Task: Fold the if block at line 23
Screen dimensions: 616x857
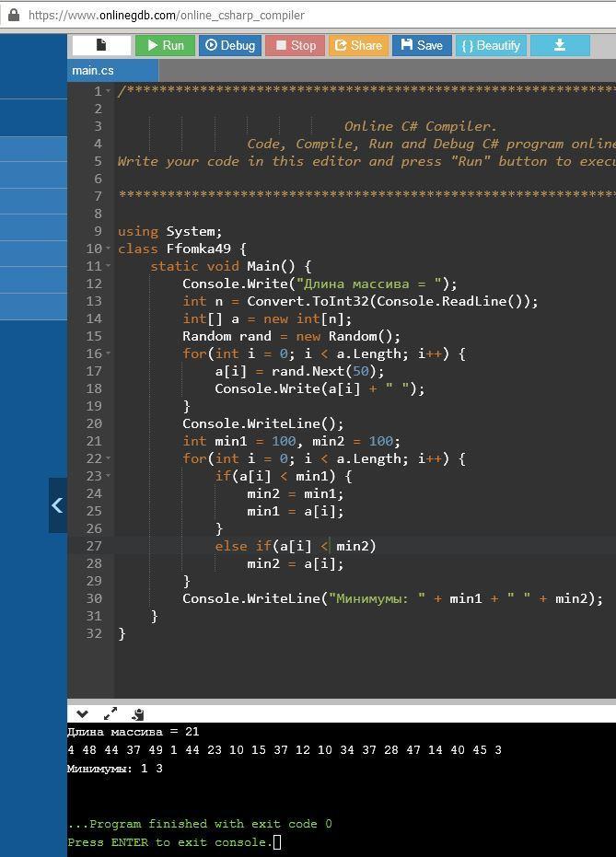Action: pos(109,476)
